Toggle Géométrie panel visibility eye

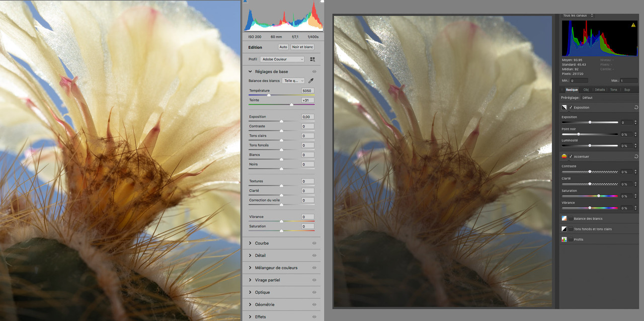pyautogui.click(x=314, y=304)
